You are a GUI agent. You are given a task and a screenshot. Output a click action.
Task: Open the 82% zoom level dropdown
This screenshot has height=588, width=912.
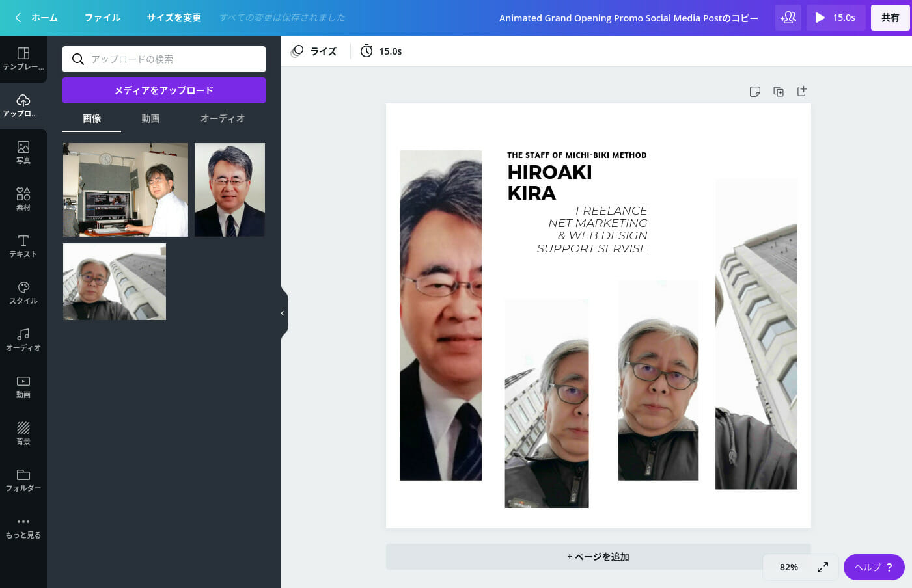(x=789, y=567)
